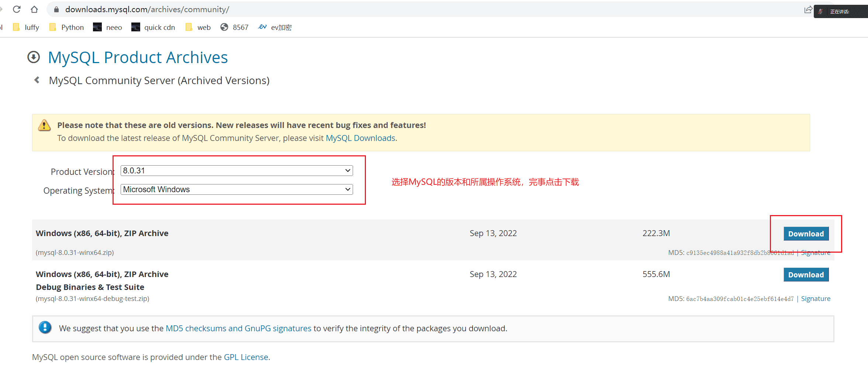Download mysql-8.0.31-winx64.zip archive

click(806, 234)
